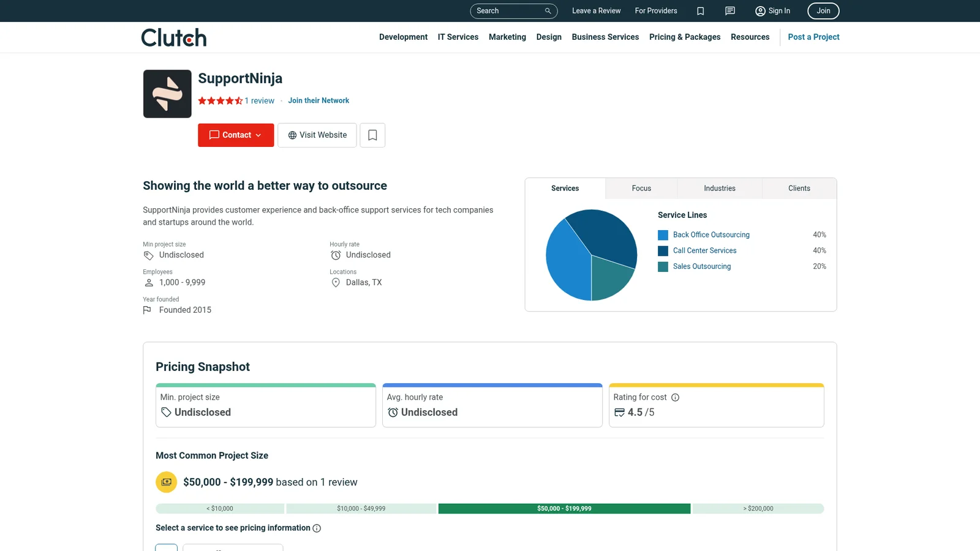The height and width of the screenshot is (551, 980).
Task: Switch to the Focus tab
Action: click(641, 189)
